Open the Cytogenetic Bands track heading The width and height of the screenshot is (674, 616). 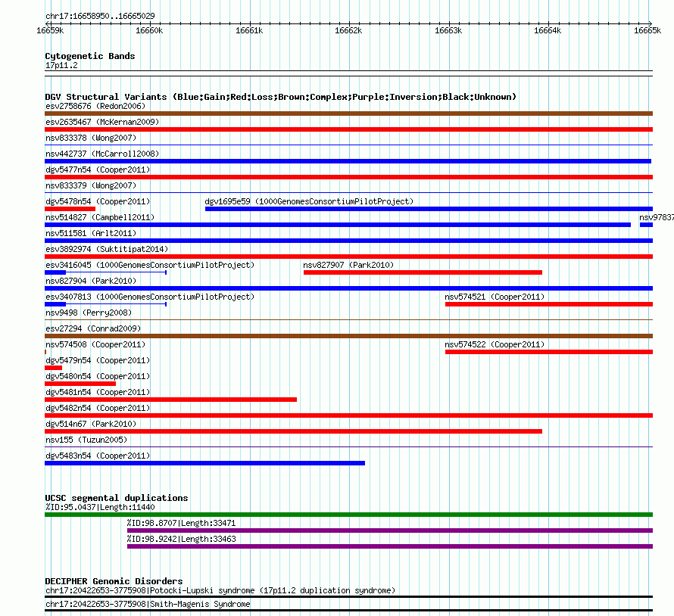tap(90, 56)
